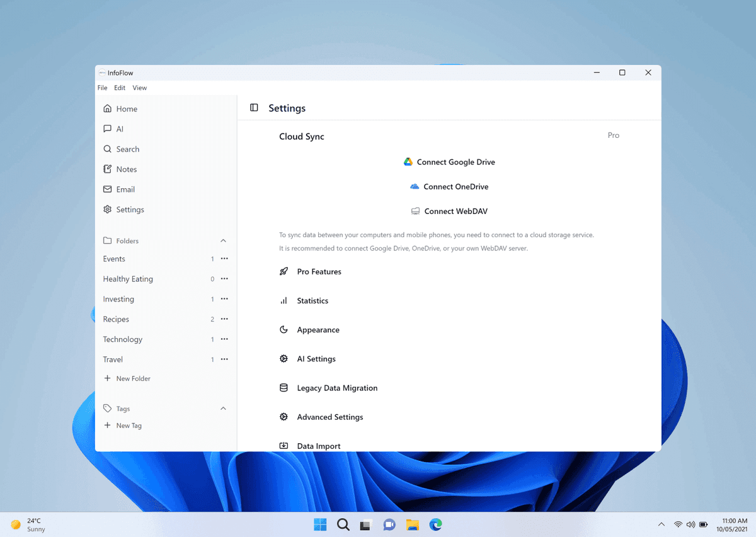
Task: Open Email from the sidebar
Action: [x=125, y=189]
